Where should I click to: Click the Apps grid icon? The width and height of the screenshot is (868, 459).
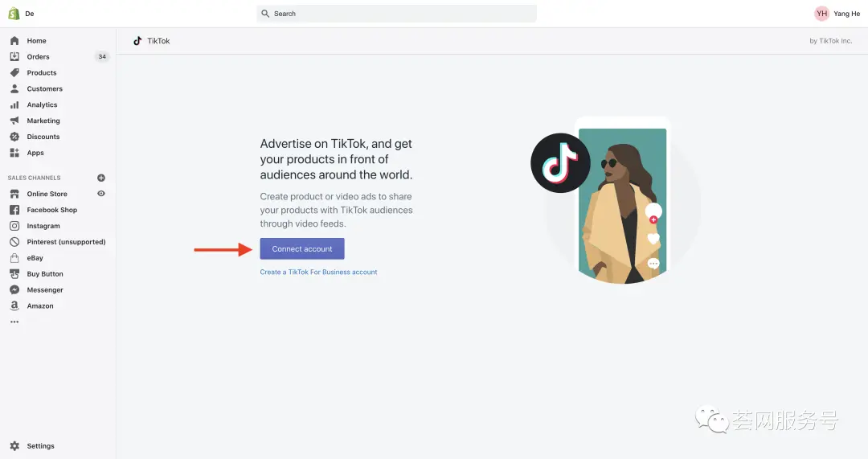coord(14,153)
